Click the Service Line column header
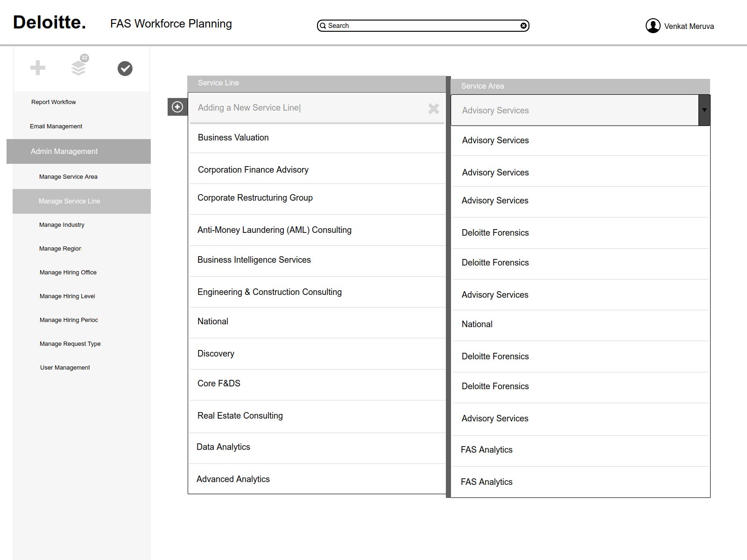The width and height of the screenshot is (747, 560). pos(317,83)
